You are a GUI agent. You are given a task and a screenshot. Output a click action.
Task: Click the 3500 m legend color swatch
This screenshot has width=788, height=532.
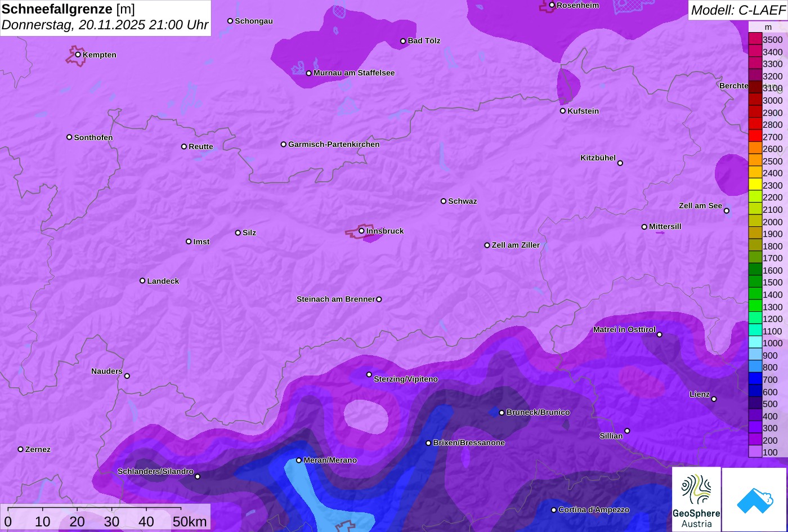point(755,39)
